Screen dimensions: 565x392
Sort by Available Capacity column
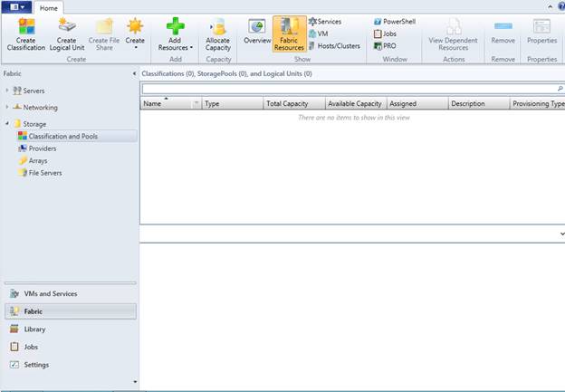[x=356, y=103]
